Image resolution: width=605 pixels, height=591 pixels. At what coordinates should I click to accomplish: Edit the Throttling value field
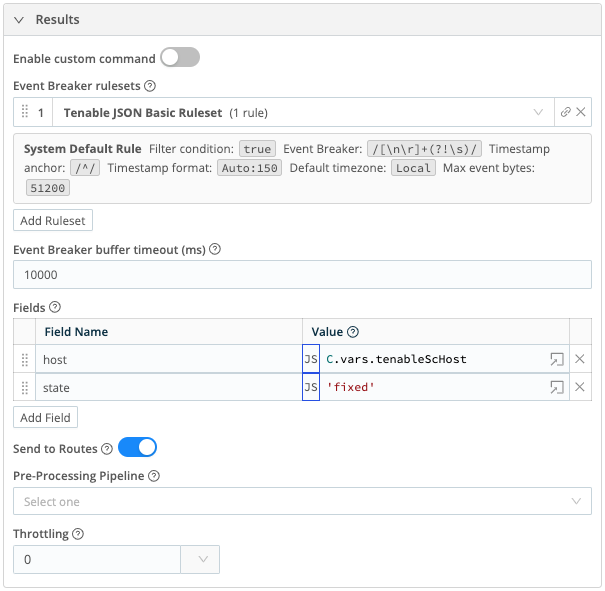97,559
